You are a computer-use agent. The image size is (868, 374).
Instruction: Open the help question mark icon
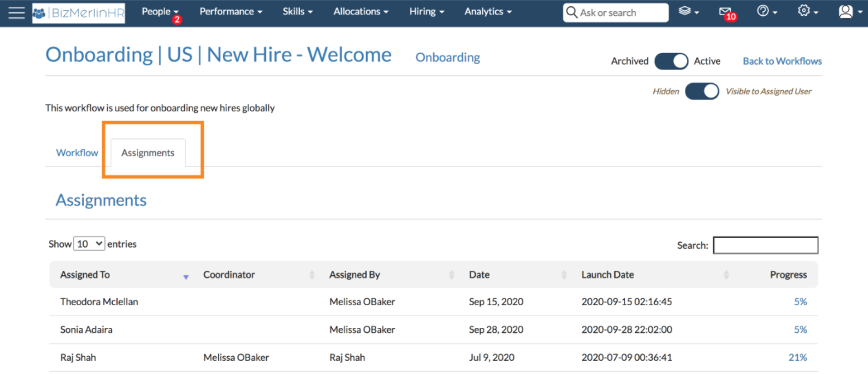click(767, 12)
